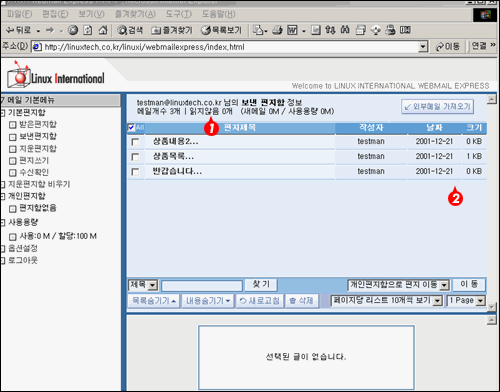This screenshot has width=500, height=392.
Task: Click 지운편지함 비우기 empty trash
Action: 39,184
